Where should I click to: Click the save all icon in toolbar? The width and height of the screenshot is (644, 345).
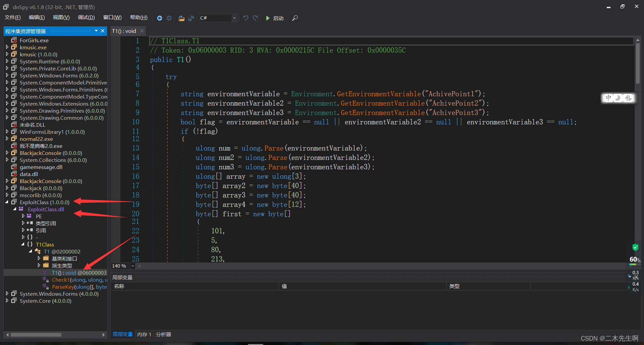(x=191, y=18)
